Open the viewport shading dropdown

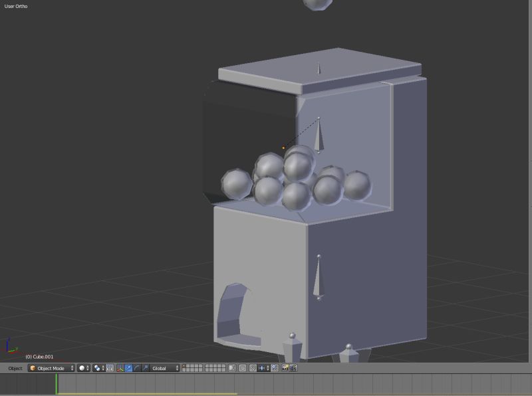point(81,368)
